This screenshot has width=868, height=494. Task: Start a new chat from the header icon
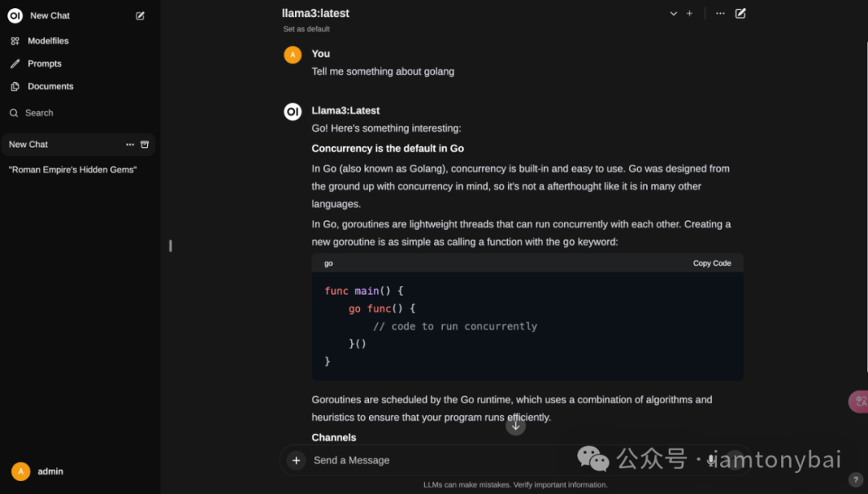coord(741,14)
